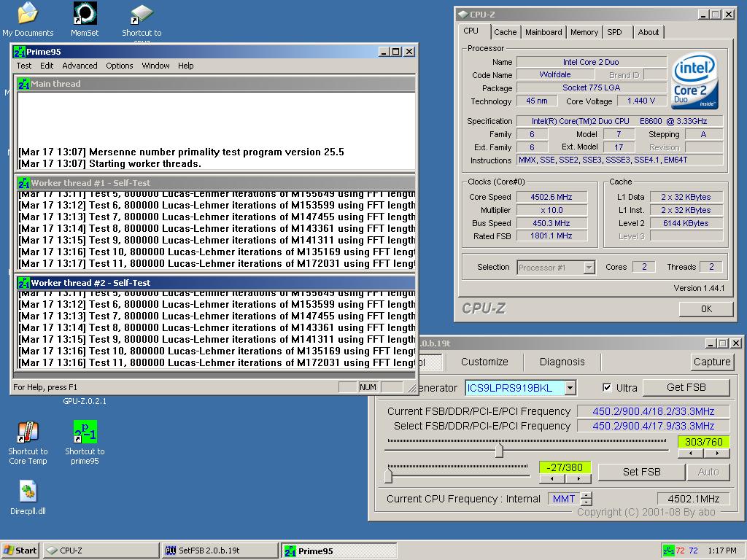Click the MMT frequency mode field
Image resolution: width=747 pixels, height=560 pixels.
pyautogui.click(x=564, y=499)
